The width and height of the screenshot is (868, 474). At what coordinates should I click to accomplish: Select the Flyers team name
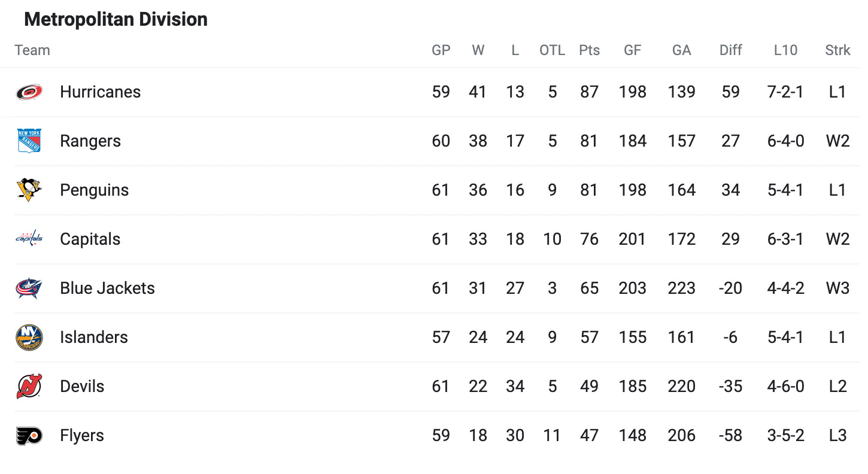coord(82,436)
